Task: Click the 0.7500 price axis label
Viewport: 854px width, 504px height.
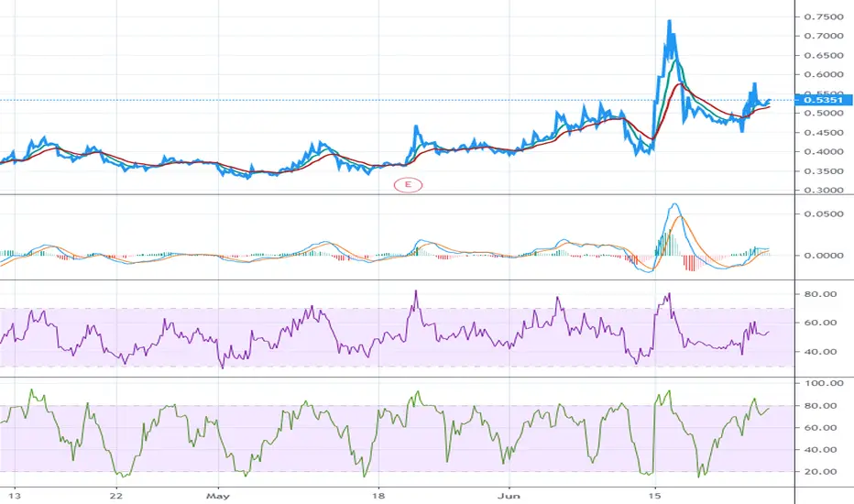Action: coord(824,16)
